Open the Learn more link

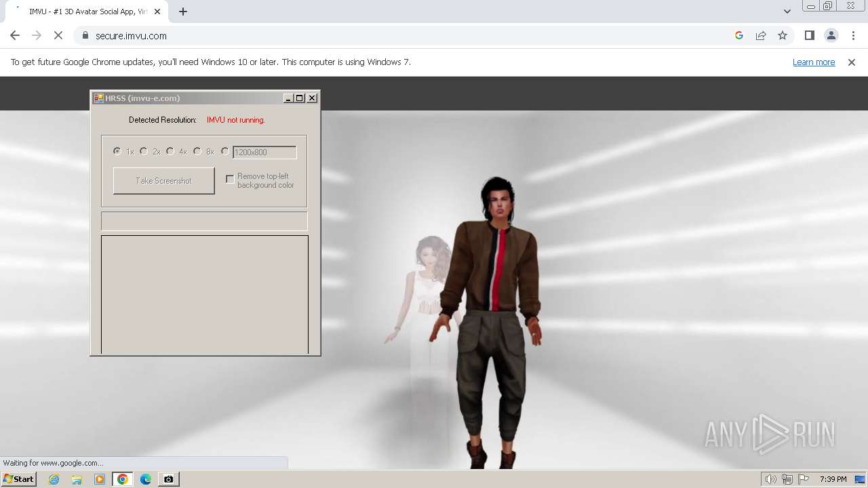[x=814, y=62]
